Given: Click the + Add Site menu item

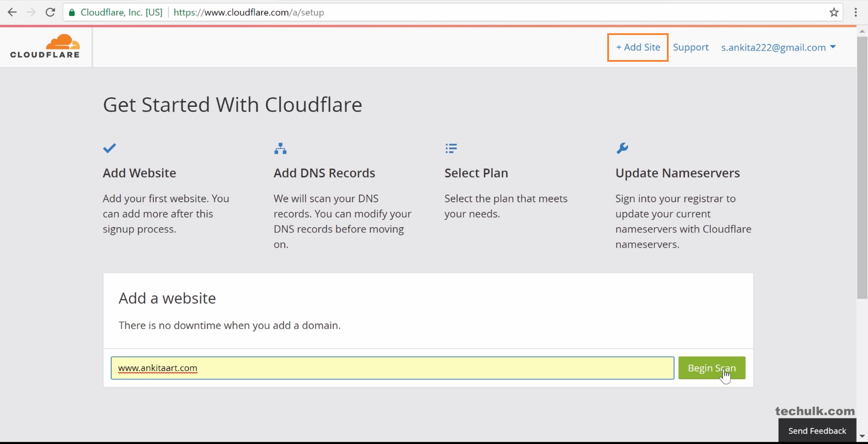Looking at the screenshot, I should (x=638, y=47).
